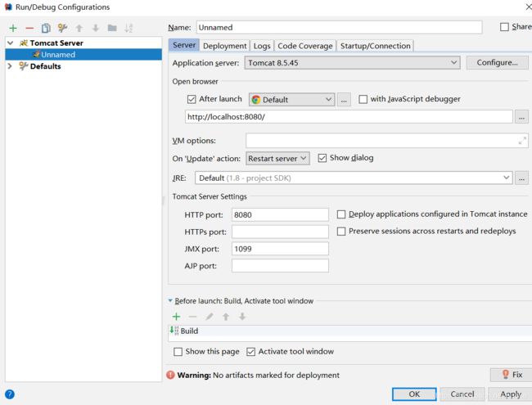
Task: Click the VM options input field
Action: 387,141
